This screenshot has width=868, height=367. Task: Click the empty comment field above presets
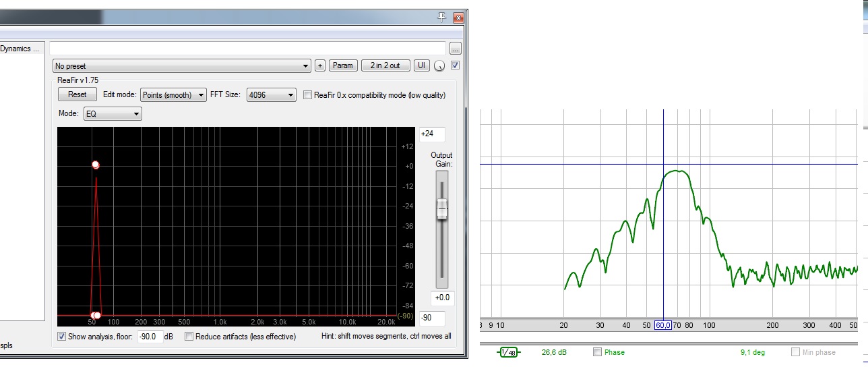(247, 49)
